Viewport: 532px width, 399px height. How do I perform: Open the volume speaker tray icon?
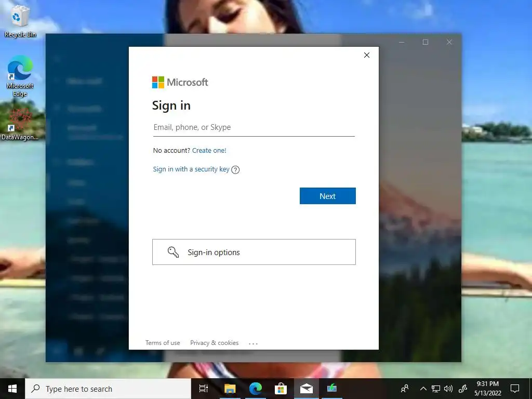448,389
